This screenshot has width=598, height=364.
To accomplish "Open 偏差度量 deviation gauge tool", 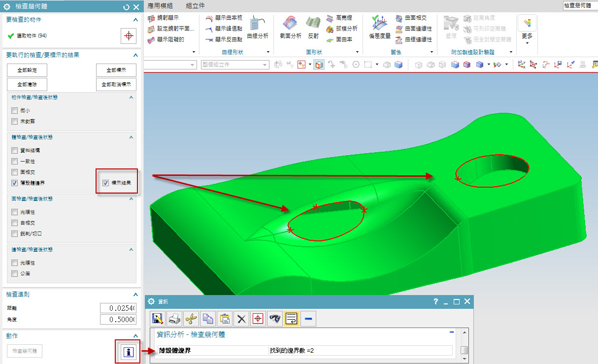I will [380, 28].
